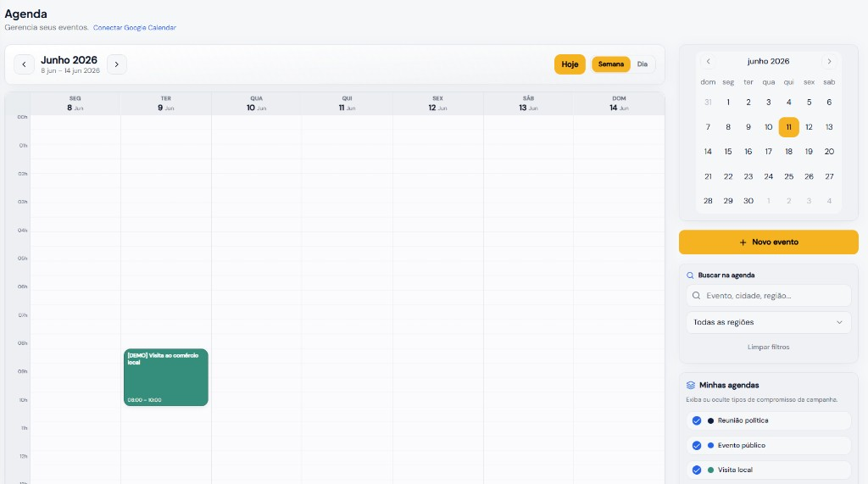Show previous month in mini calendar
The width and height of the screenshot is (868, 484).
click(708, 62)
